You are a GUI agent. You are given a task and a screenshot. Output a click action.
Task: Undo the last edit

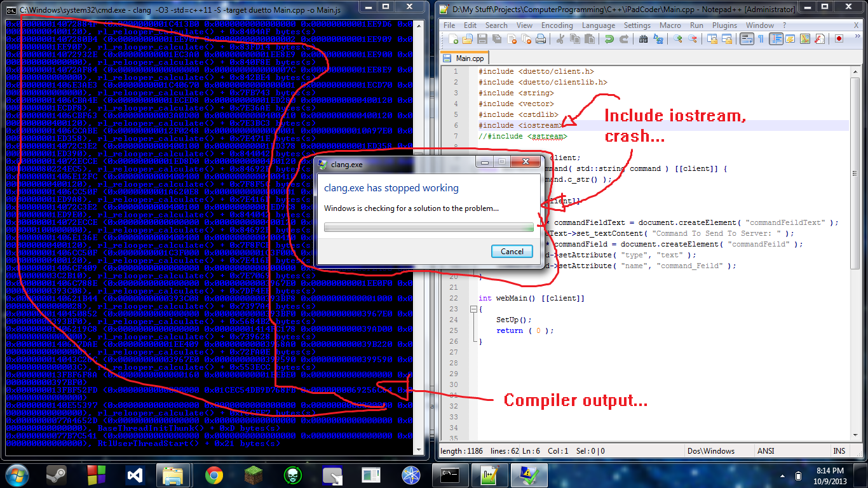point(609,39)
